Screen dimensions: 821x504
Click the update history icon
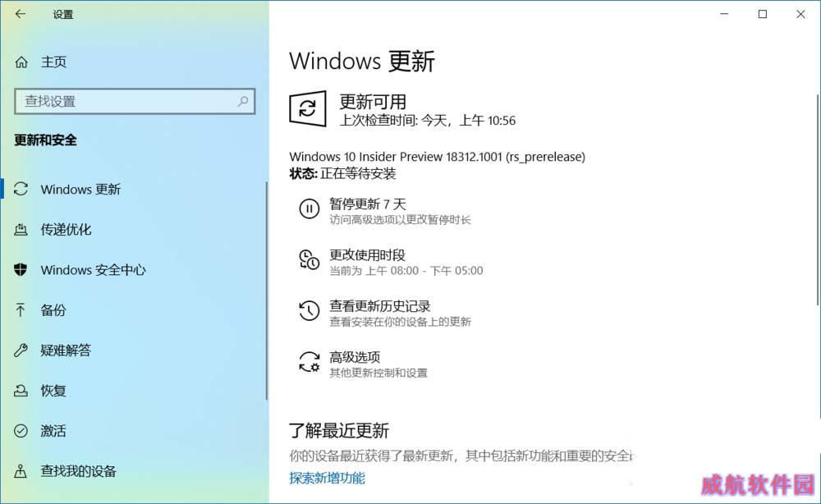(309, 310)
